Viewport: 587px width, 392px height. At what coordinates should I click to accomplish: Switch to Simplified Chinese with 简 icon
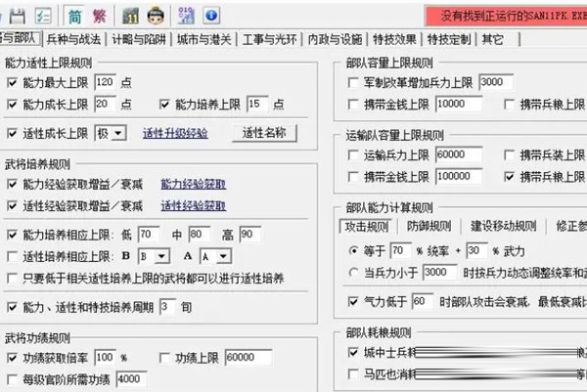tap(75, 16)
